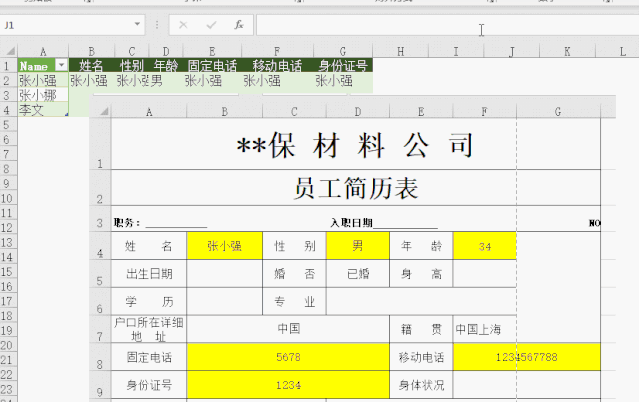Click the select-all corner of the embedded resume sheet
The image size is (639, 402).
tap(104, 111)
